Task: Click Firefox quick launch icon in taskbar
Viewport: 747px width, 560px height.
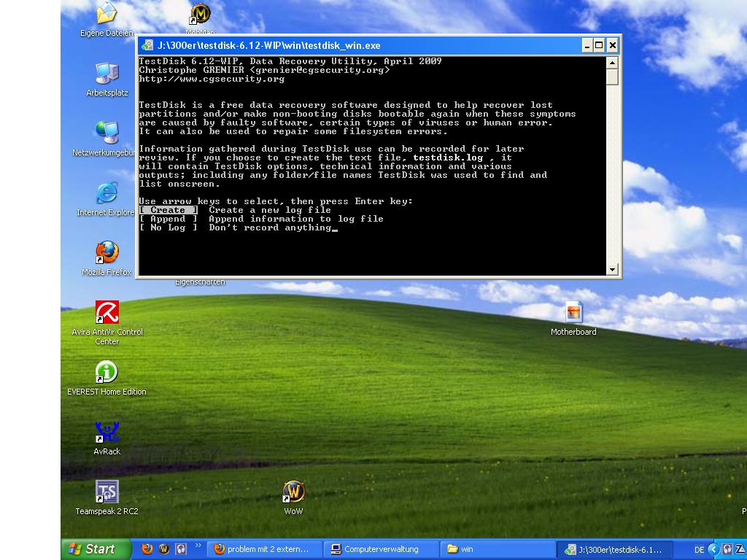Action: (147, 549)
